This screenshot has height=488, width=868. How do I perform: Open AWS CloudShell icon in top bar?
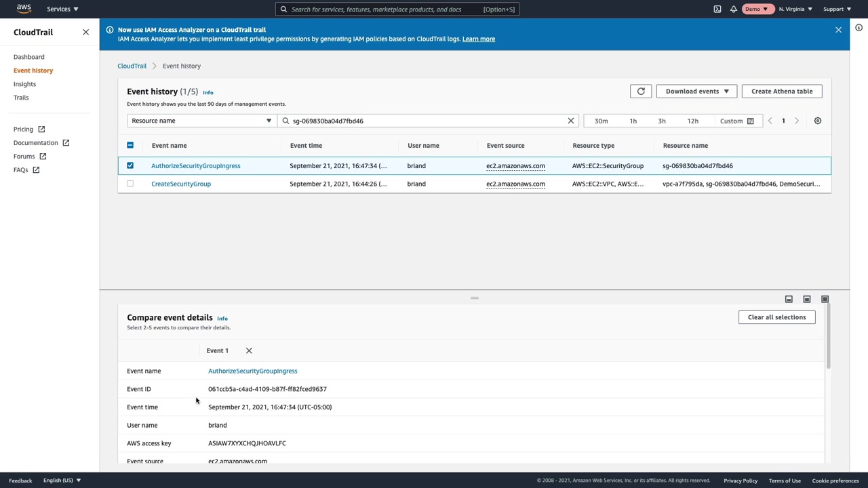pyautogui.click(x=717, y=9)
